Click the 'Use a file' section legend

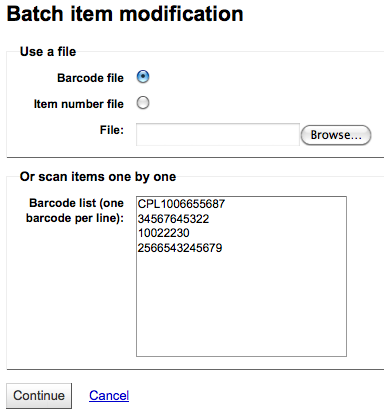tap(48, 52)
